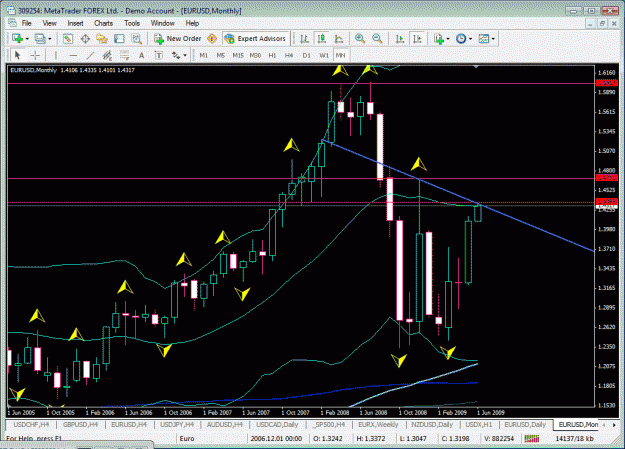This screenshot has height=449, width=625.
Task: Open the Window menu
Action: (x=163, y=23)
